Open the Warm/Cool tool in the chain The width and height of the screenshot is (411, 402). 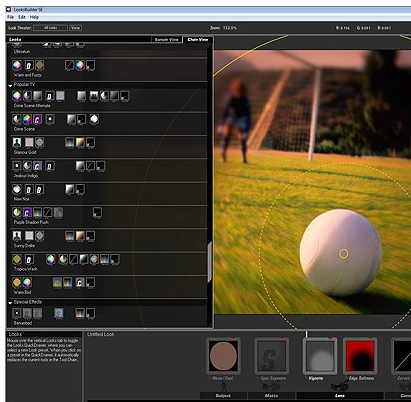[223, 356]
